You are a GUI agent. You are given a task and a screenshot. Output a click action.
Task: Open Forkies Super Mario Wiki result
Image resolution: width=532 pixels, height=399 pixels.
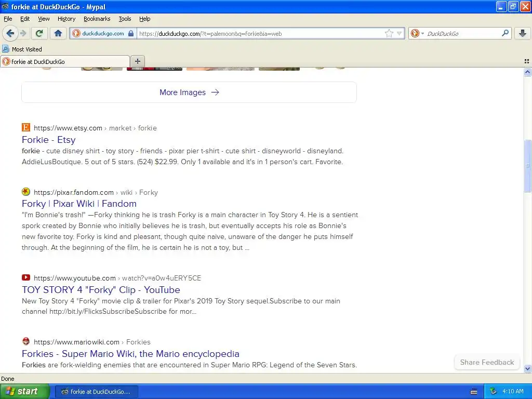130,353
